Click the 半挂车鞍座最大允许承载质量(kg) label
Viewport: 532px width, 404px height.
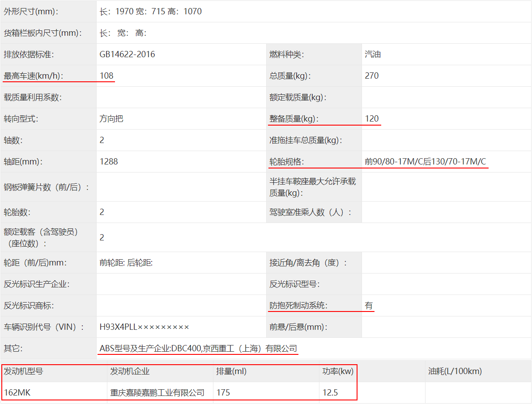pyautogui.click(x=312, y=187)
